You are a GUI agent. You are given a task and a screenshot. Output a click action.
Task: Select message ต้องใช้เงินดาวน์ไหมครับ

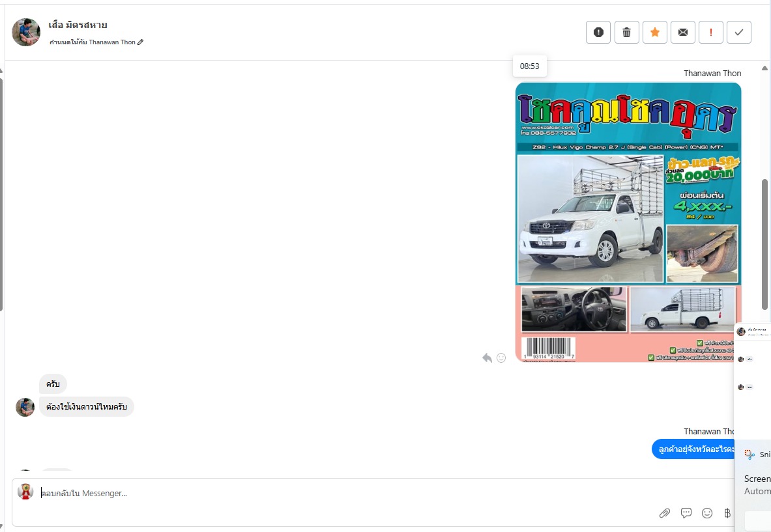(87, 407)
